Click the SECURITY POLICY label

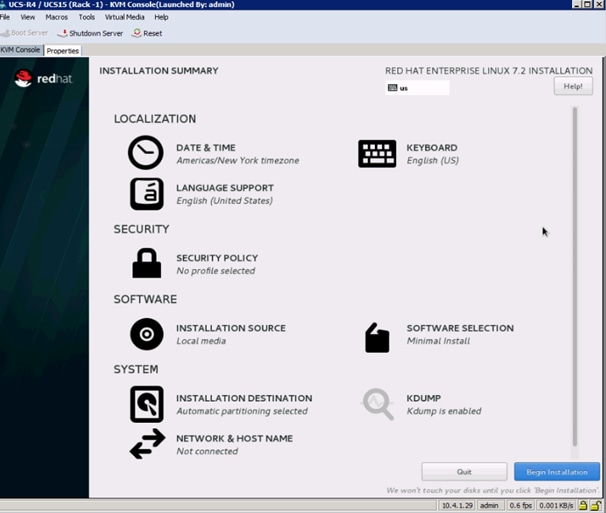(x=217, y=258)
